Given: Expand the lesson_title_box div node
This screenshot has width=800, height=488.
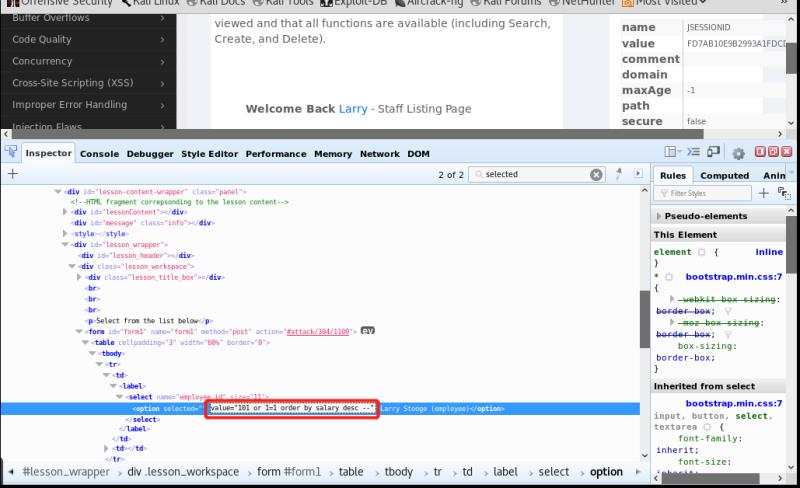Looking at the screenshot, I should 79,277.
